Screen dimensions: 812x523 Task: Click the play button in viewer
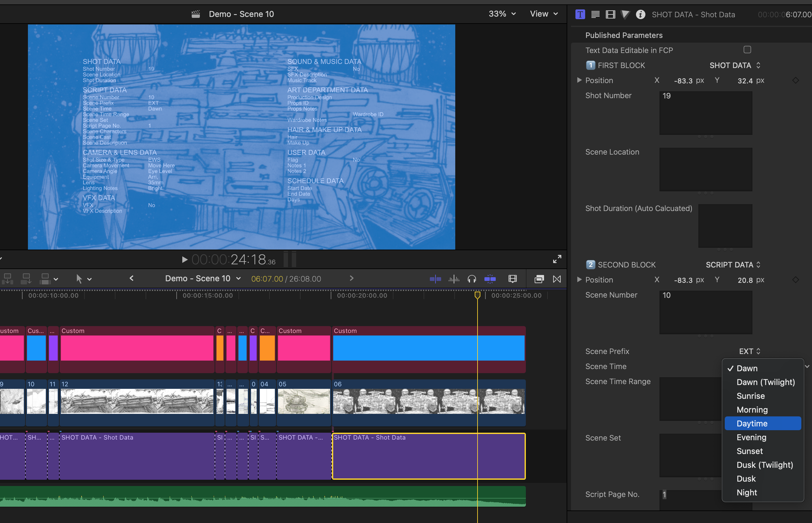[184, 260]
